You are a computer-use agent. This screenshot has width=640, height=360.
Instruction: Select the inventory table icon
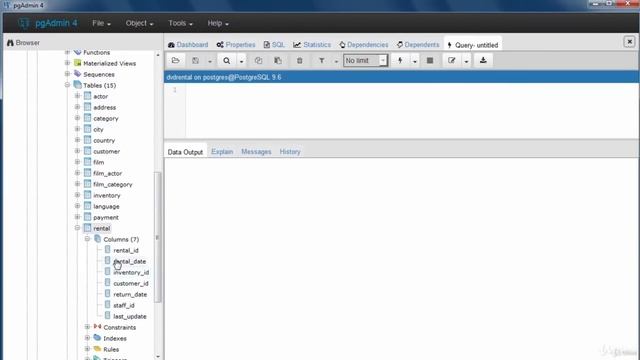tap(87, 195)
